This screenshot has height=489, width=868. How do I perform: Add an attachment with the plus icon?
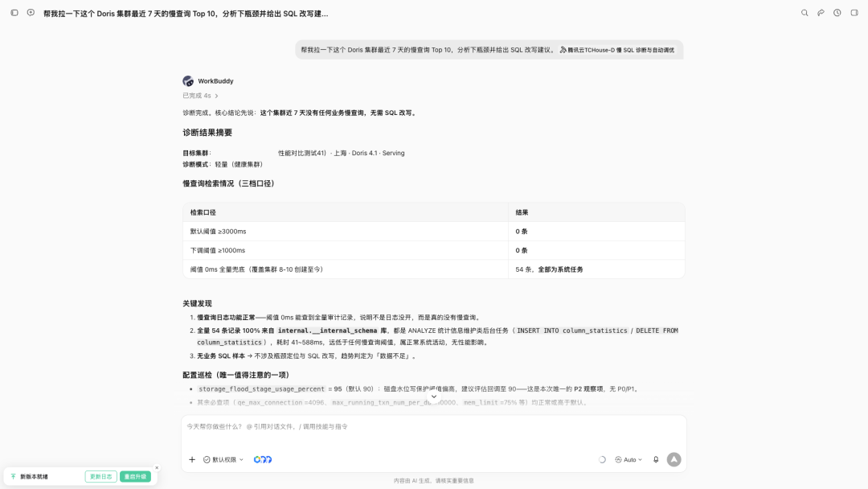[192, 460]
